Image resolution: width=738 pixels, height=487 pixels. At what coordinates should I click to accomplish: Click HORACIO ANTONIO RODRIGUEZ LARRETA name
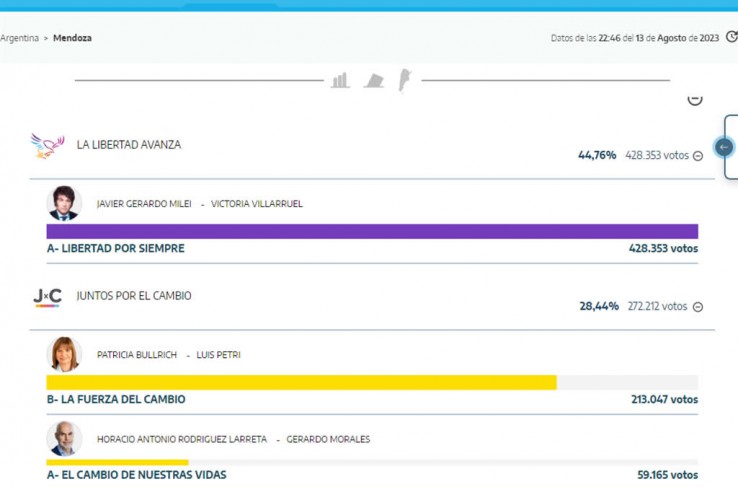(182, 439)
